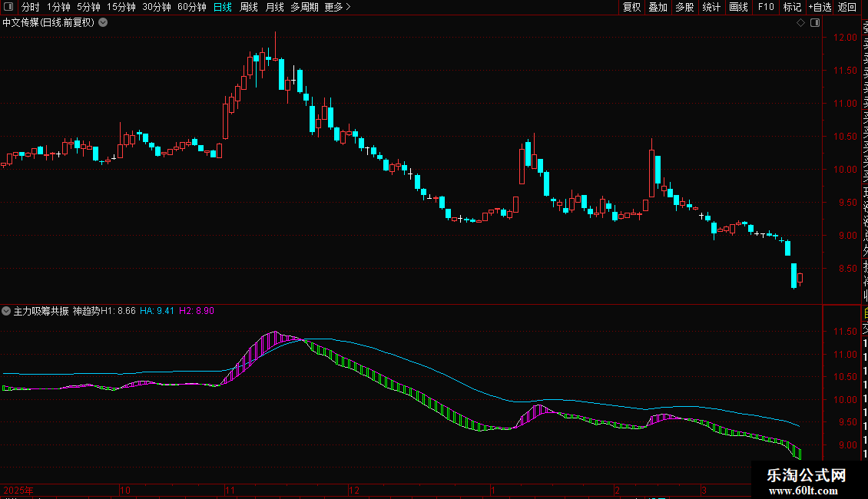868x499 pixels.
Task: Switch to 日线 daily chart
Action: [x=223, y=7]
